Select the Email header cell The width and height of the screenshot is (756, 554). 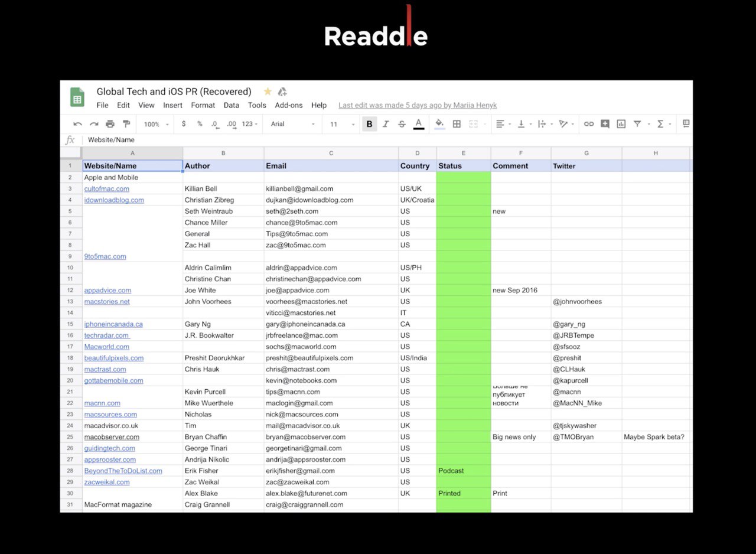pyautogui.click(x=331, y=166)
